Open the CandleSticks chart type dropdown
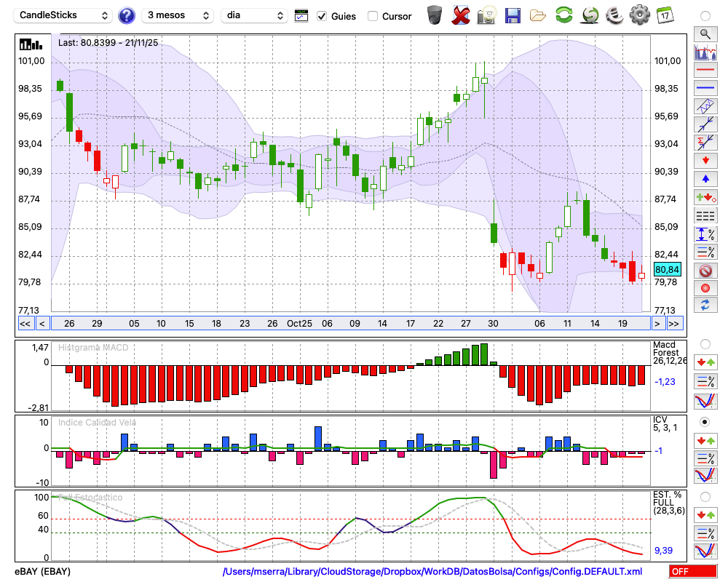 point(64,15)
